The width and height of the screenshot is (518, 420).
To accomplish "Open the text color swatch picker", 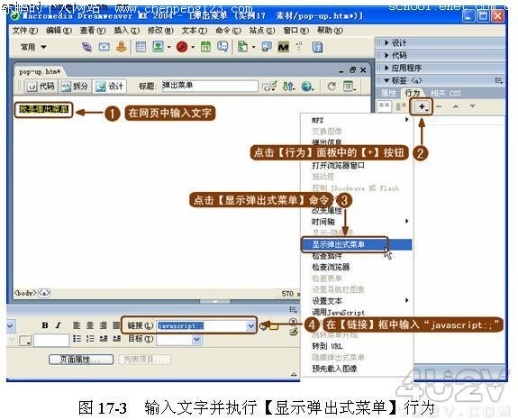I will click(x=25, y=340).
